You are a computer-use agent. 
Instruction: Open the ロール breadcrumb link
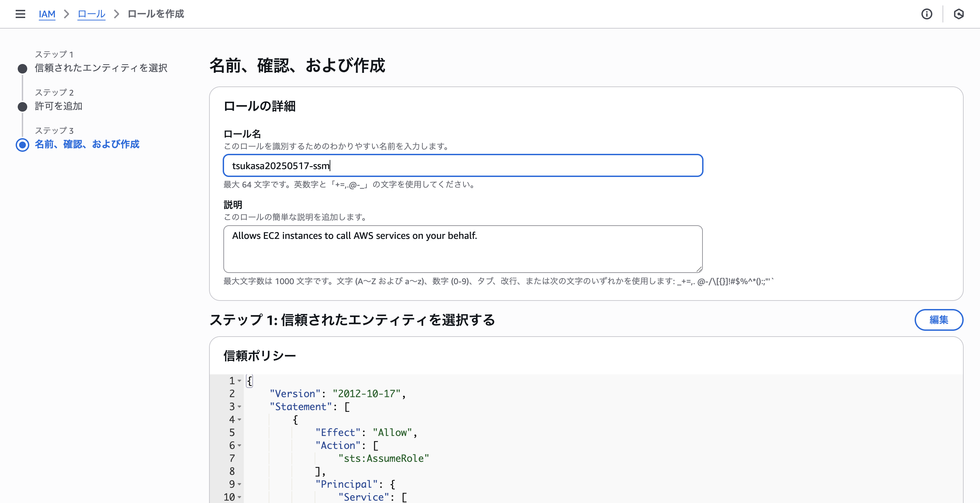point(91,14)
